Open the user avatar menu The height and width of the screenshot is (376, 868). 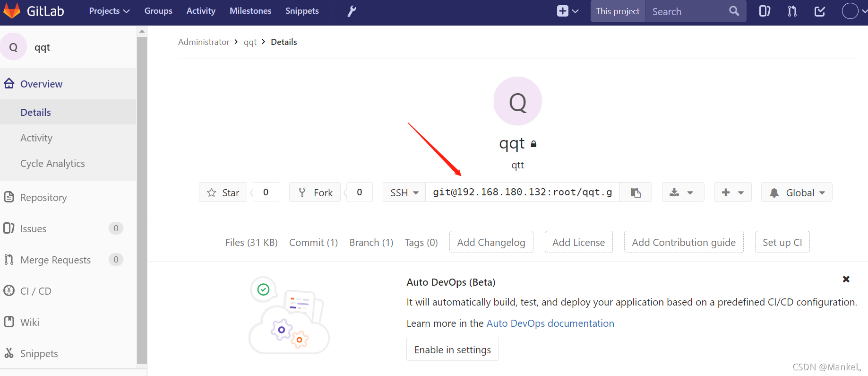click(x=854, y=11)
